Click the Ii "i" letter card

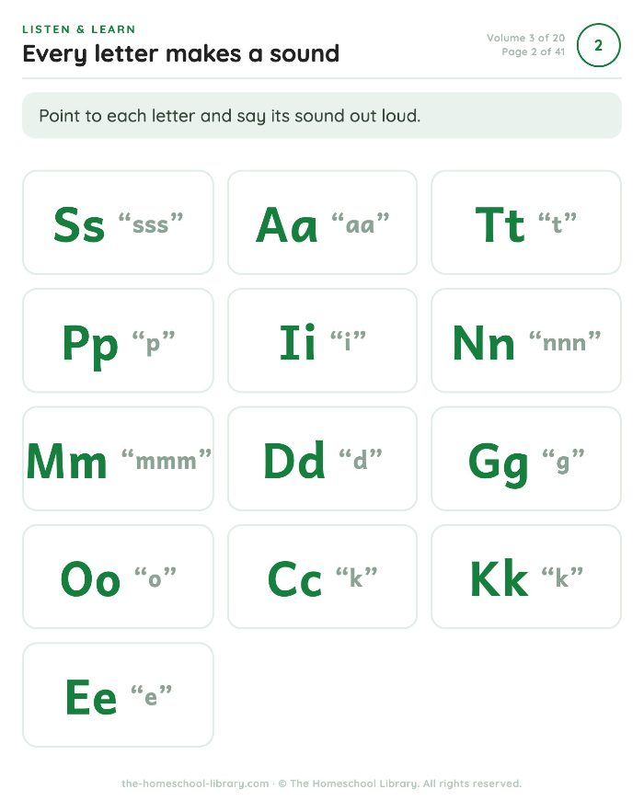pos(322,340)
